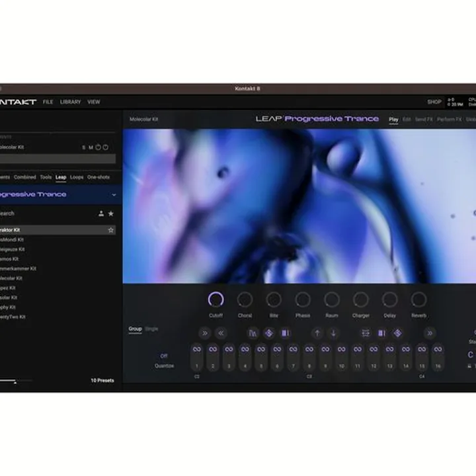Click the waveform icon above pad 4
Screen dimensions: 476x476
253,333
